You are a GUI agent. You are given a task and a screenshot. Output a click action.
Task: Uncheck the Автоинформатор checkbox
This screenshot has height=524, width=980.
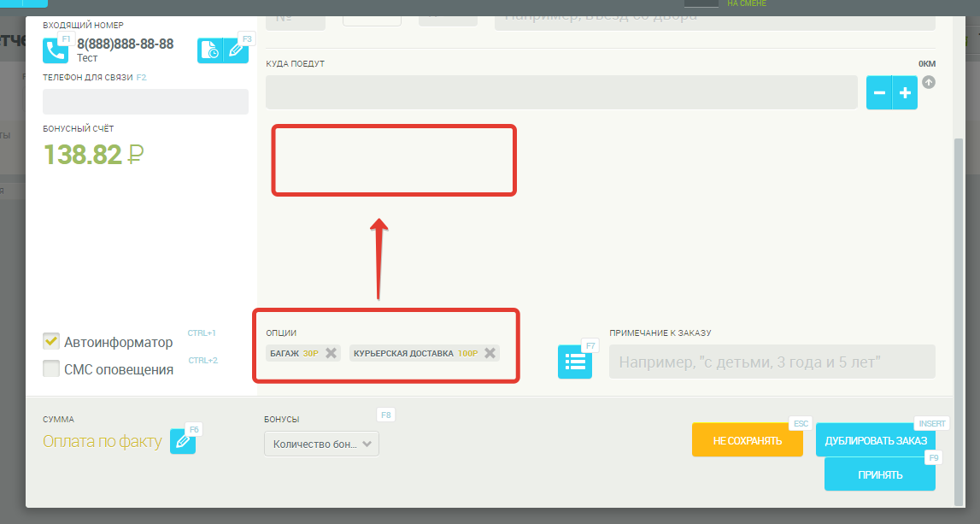coord(51,341)
